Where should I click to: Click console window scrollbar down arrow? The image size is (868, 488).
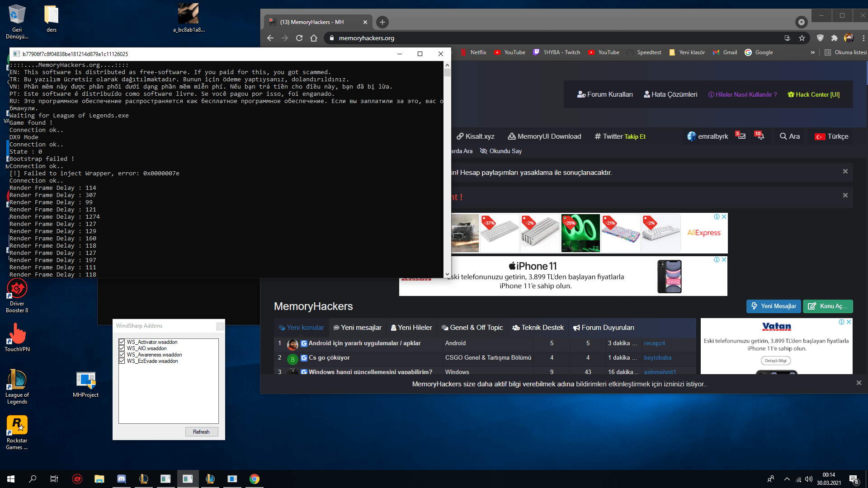click(x=447, y=274)
